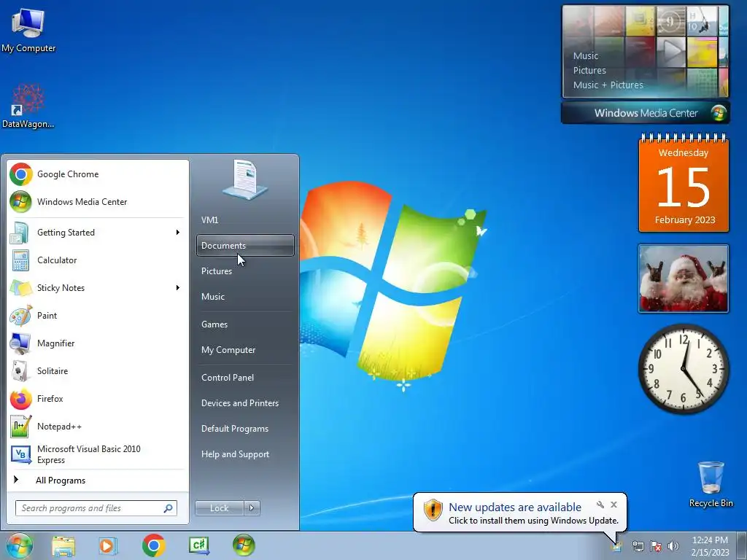This screenshot has width=747, height=560.
Task: Select the DataWagon desktop shortcut
Action: coord(28,106)
